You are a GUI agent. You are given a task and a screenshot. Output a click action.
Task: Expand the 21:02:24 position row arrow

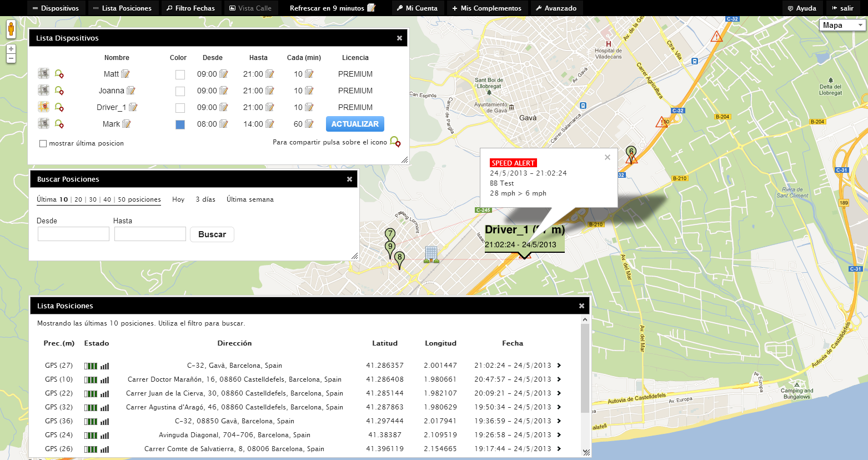559,366
